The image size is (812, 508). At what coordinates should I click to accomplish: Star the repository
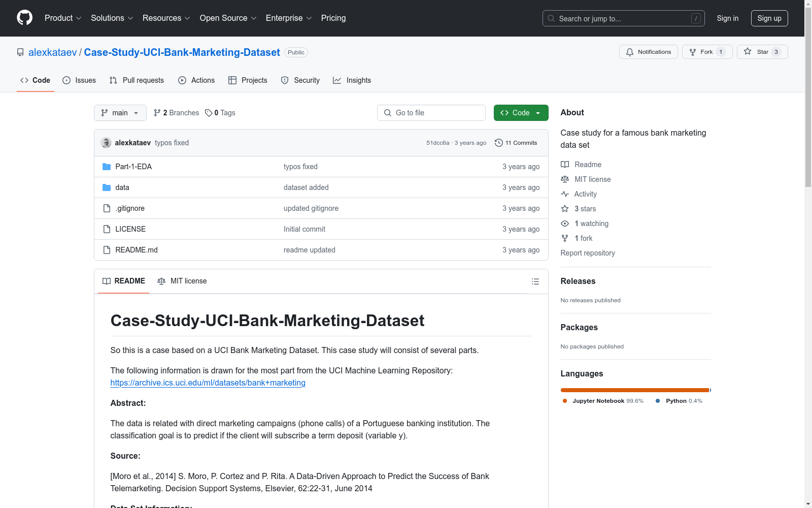pyautogui.click(x=762, y=52)
